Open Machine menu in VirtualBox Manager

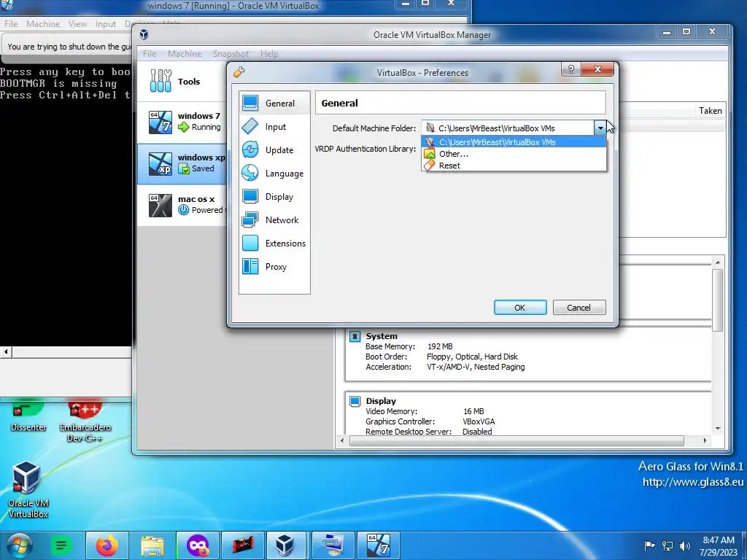pos(185,54)
